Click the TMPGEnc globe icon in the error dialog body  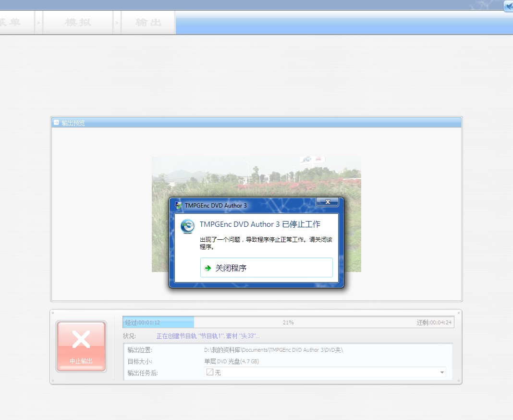click(x=187, y=226)
